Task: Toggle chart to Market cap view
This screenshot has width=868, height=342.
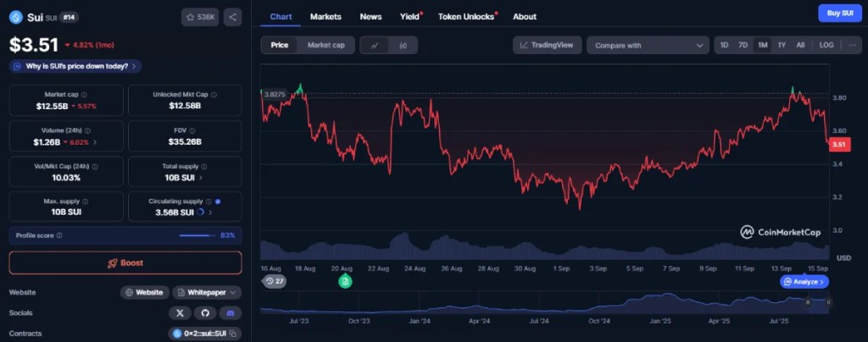Action: (325, 45)
